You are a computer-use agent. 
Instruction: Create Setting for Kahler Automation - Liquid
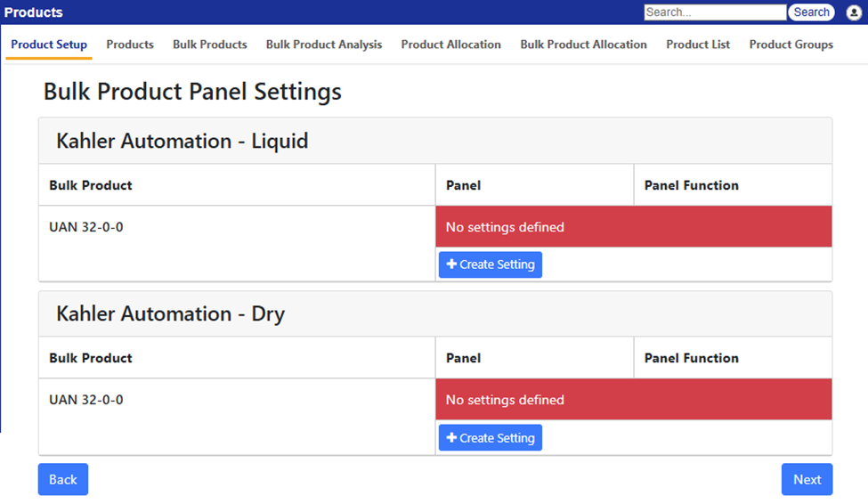pyautogui.click(x=491, y=264)
